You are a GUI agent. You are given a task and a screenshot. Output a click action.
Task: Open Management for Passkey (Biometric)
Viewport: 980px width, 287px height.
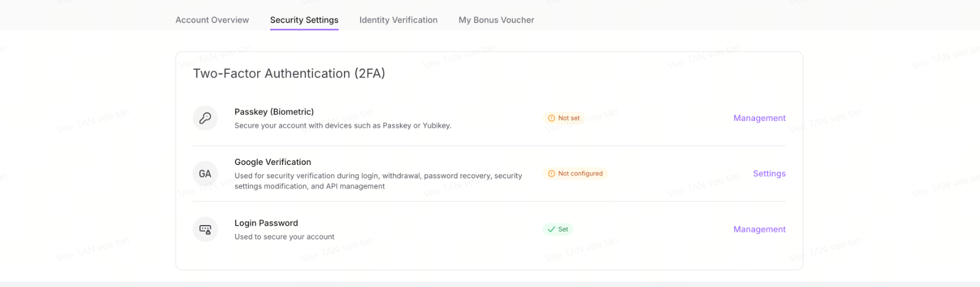click(x=759, y=118)
